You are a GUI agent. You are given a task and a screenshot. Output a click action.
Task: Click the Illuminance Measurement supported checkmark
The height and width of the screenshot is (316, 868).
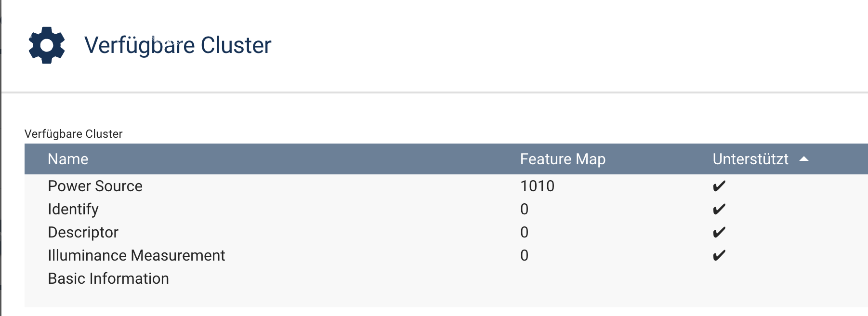pos(719,256)
